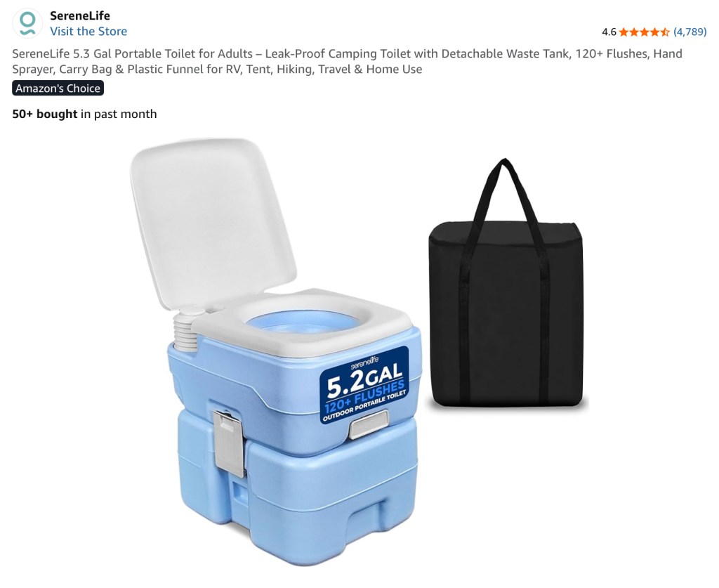This screenshot has height=588, width=719.
Task: Select the SereneLife 5.3 Gal product title
Action: [347, 61]
